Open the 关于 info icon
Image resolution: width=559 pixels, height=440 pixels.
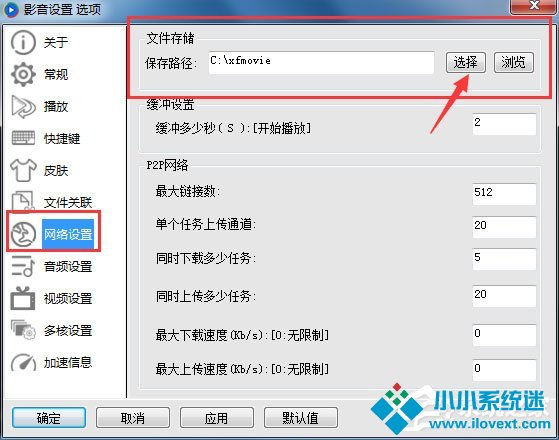(x=23, y=42)
